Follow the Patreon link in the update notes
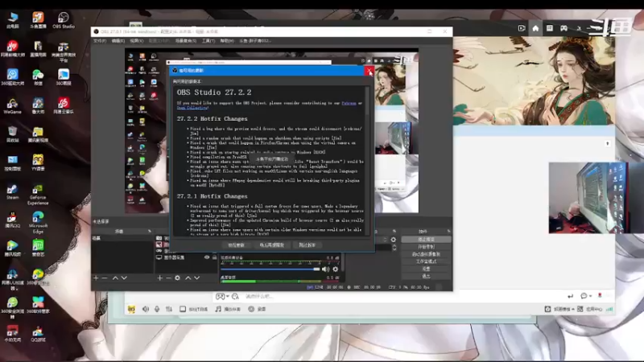 click(349, 103)
